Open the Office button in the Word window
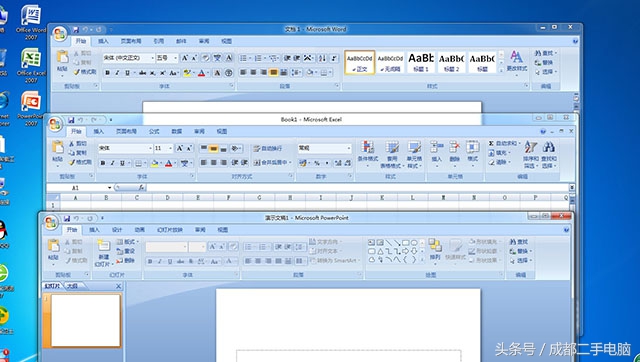 click(60, 34)
